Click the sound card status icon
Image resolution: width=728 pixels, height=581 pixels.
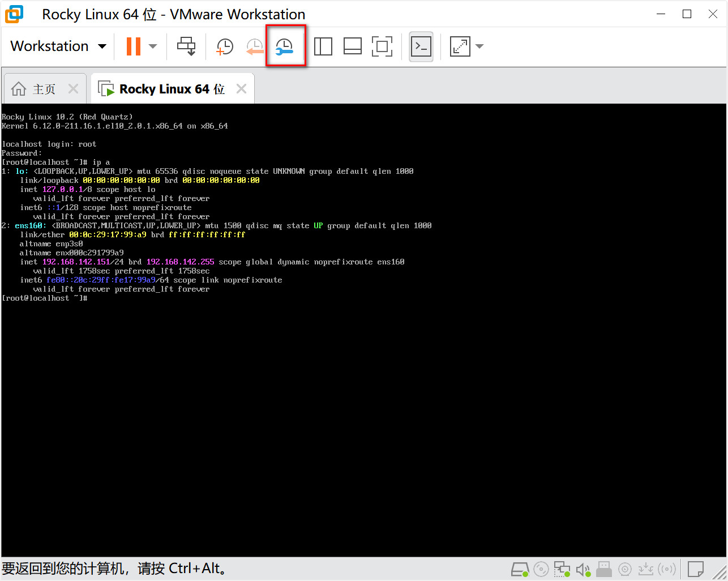point(583,569)
